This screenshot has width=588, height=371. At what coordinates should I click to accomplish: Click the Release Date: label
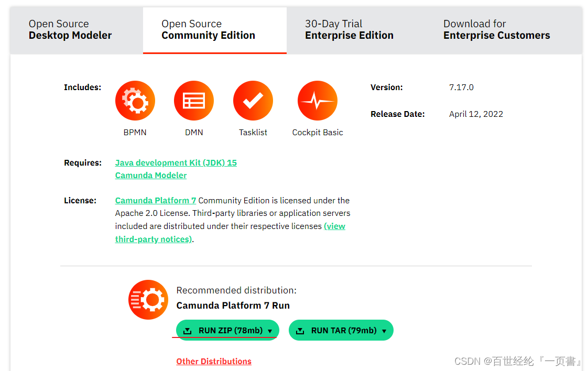tap(397, 114)
